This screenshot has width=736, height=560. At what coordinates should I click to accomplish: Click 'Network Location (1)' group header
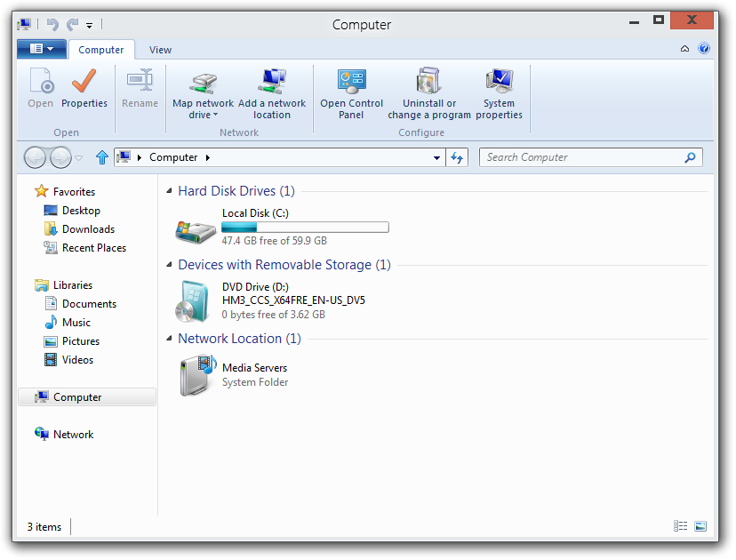click(x=239, y=339)
